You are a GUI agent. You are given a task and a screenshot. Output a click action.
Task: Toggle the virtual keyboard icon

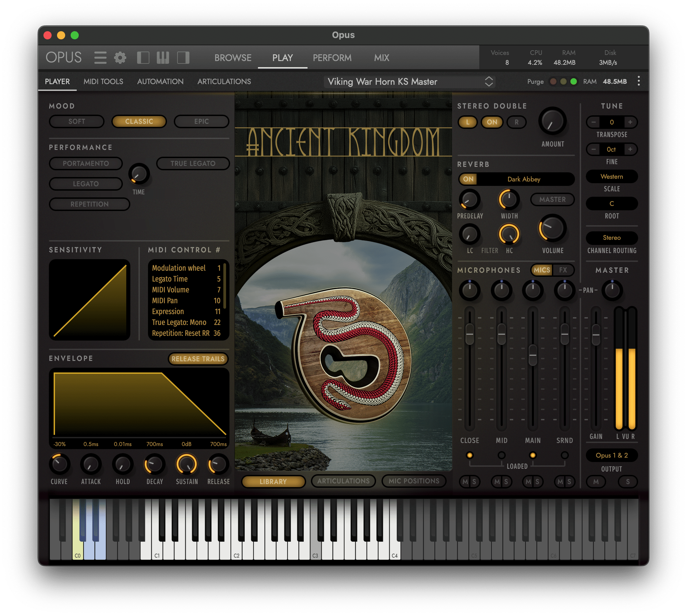pyautogui.click(x=163, y=58)
